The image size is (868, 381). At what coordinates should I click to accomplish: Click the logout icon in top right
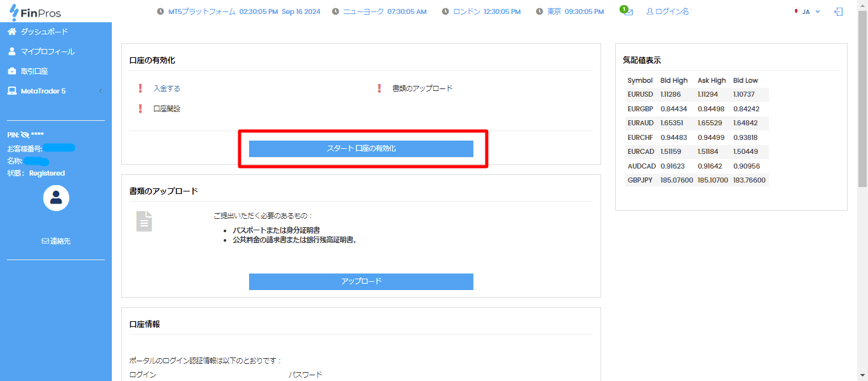tap(838, 11)
